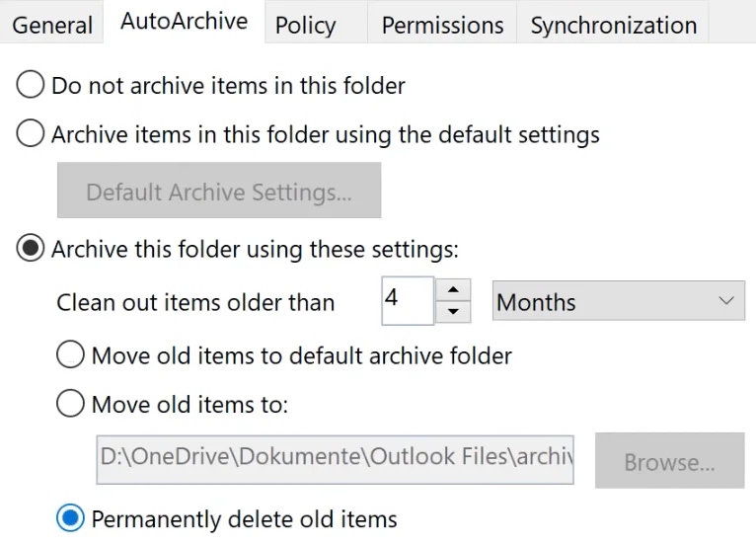Open the Months unit dropdown
This screenshot has width=756, height=545.
(619, 301)
